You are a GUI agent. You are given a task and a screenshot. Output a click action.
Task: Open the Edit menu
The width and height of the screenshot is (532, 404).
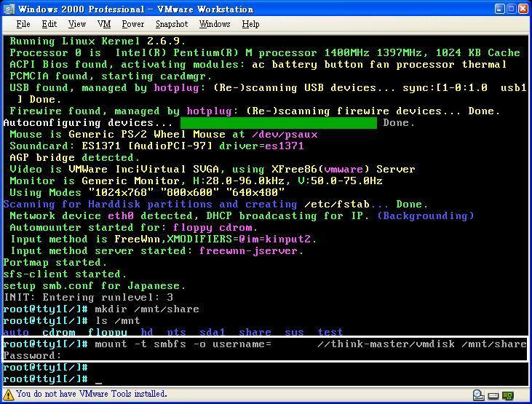coord(49,24)
